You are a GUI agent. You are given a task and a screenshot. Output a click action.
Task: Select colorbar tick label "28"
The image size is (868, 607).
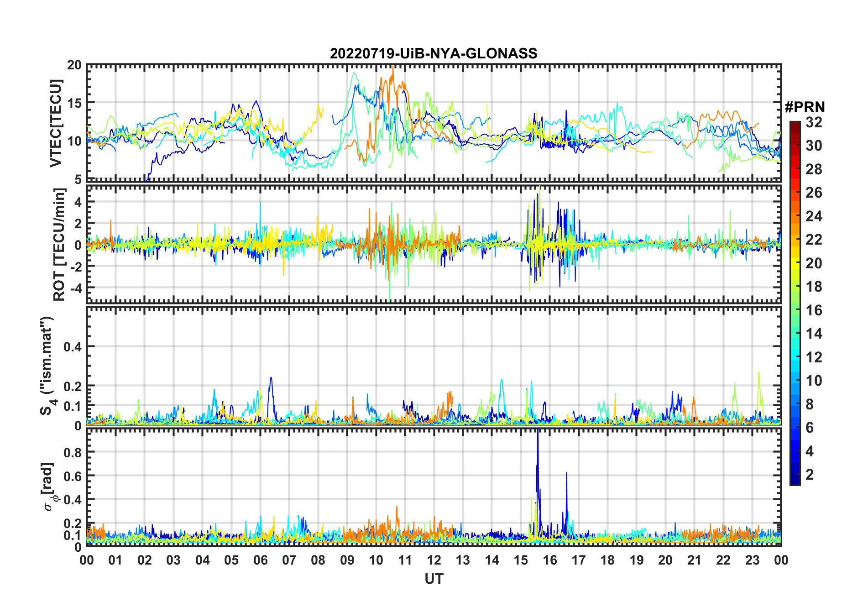coord(814,169)
